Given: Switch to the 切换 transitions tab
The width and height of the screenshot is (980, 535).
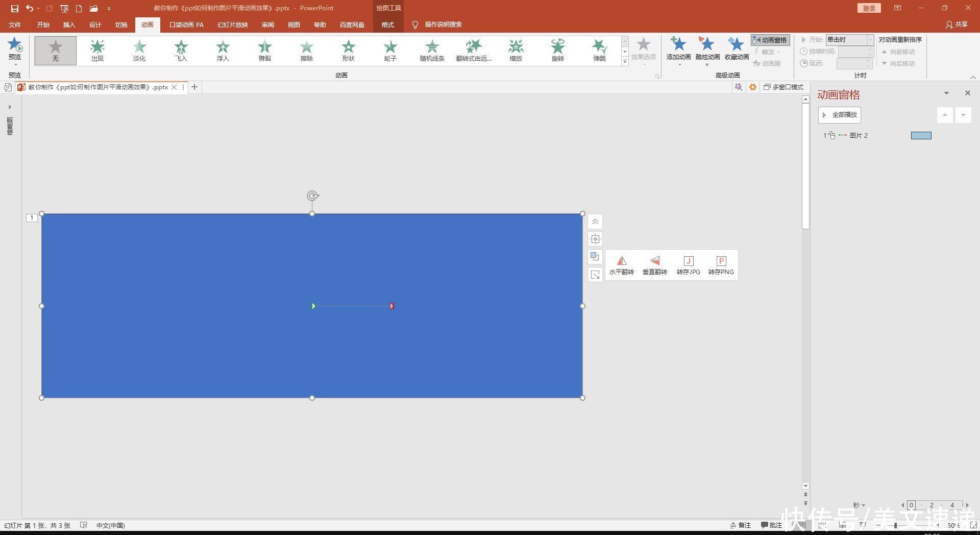Looking at the screenshot, I should (121, 25).
